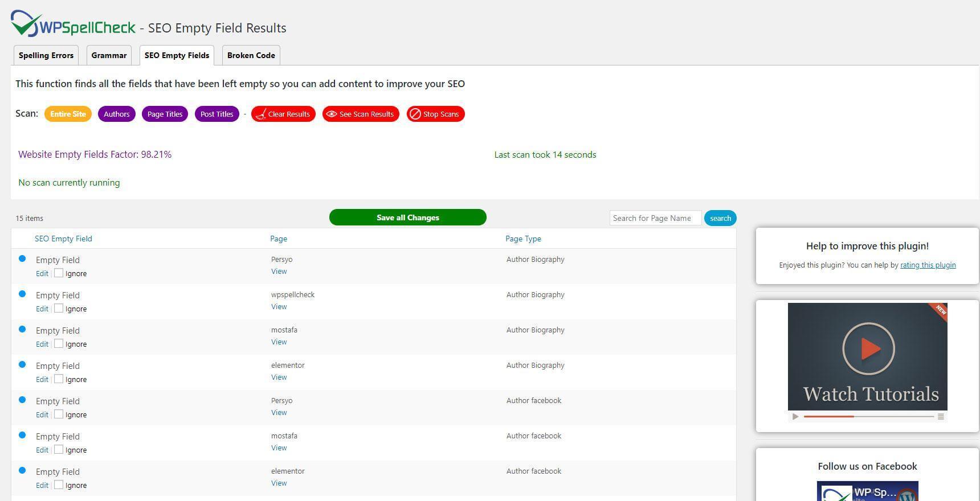Image resolution: width=980 pixels, height=501 pixels.
Task: Focus the Search for Page Name field
Action: 655,218
